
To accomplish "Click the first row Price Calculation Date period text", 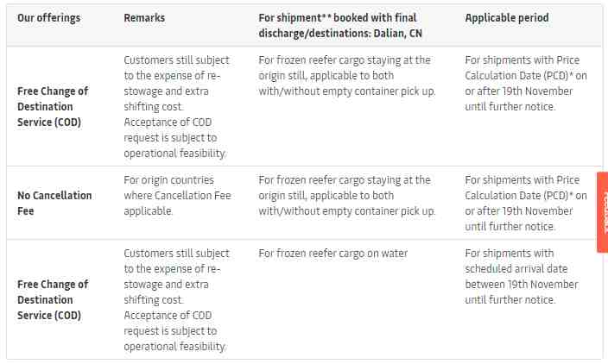I will click(526, 84).
